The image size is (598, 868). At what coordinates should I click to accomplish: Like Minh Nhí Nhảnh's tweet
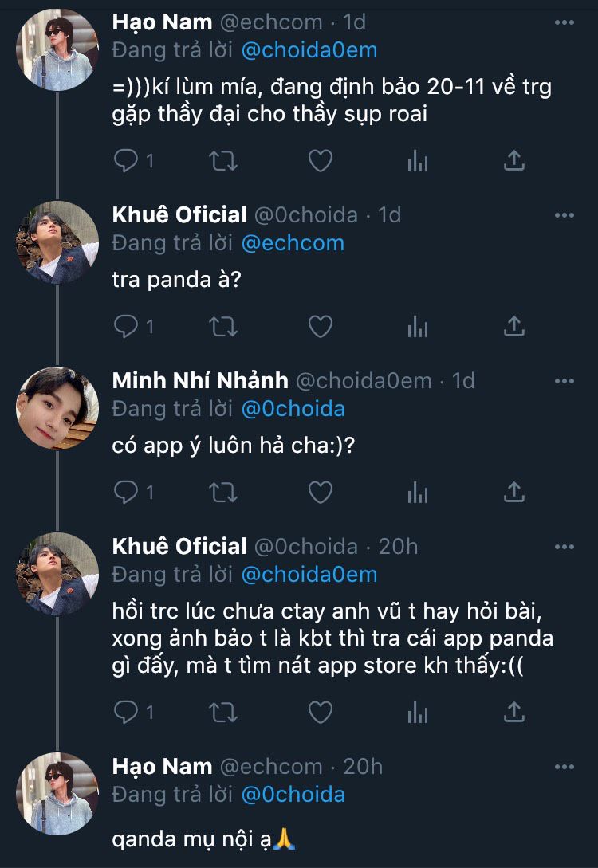pyautogui.click(x=320, y=493)
